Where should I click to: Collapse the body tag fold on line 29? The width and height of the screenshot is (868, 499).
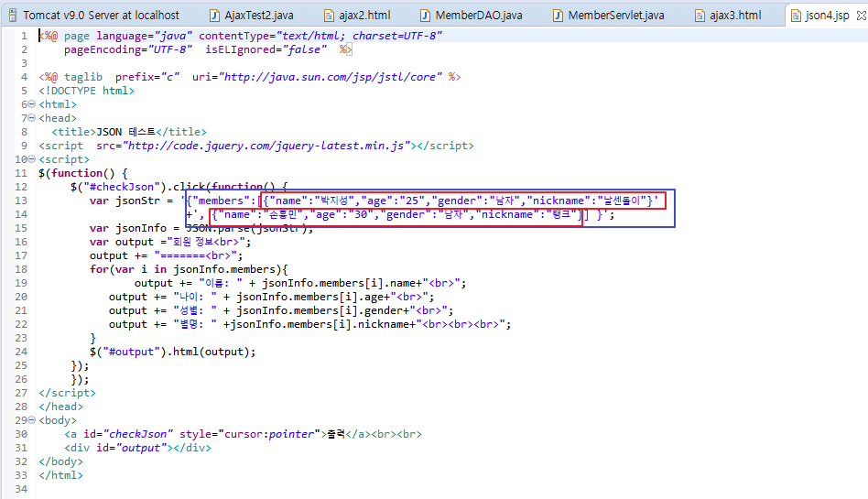(x=31, y=420)
